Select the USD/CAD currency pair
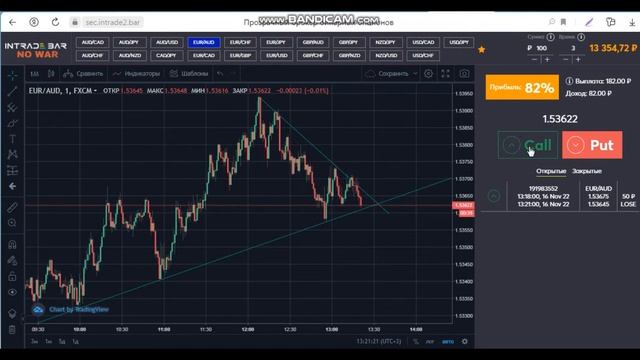The width and height of the screenshot is (640, 360). pos(423,42)
